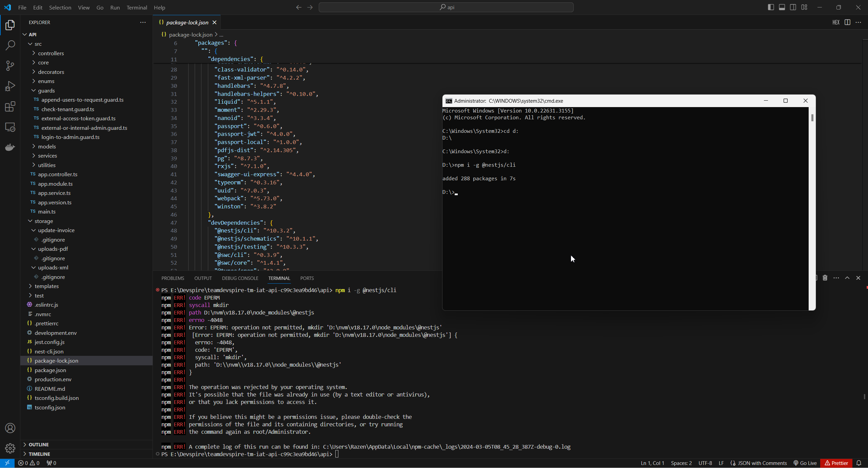Toggle Primary Side Bar layout button
868x468 pixels.
coord(771,7)
